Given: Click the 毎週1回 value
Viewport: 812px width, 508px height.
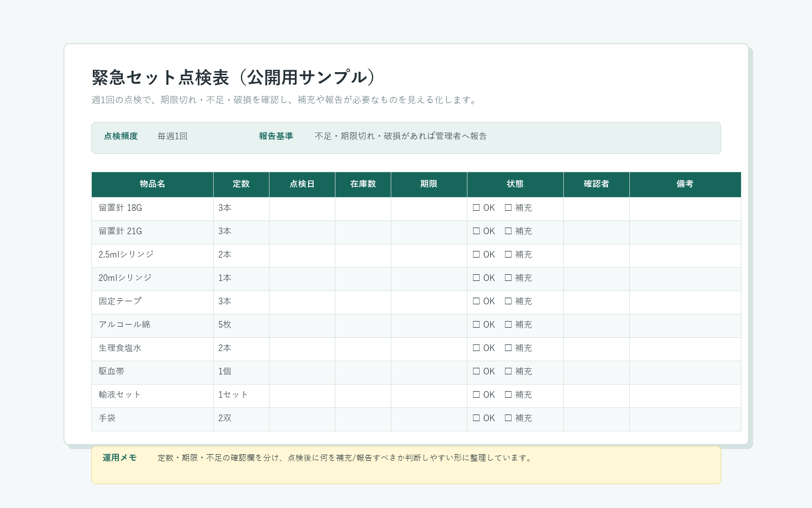Looking at the screenshot, I should point(173,136).
